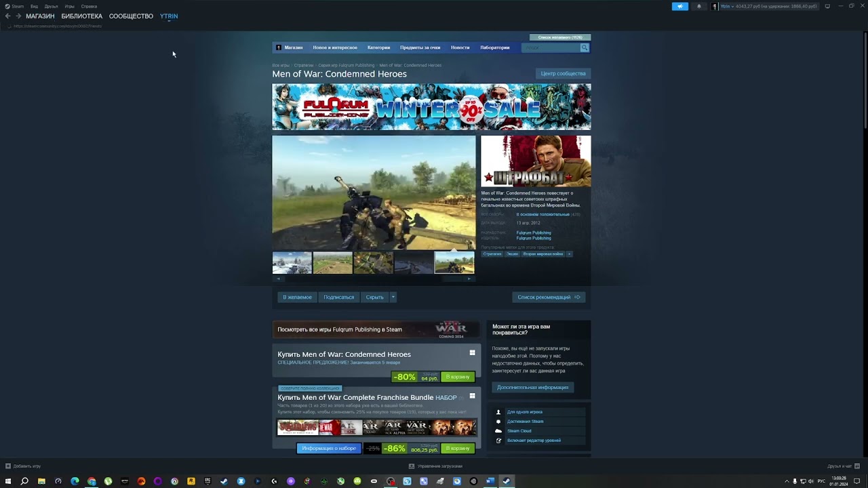The width and height of the screenshot is (868, 488).
Task: Open the БИБЛИОТЕКА section
Action: (81, 16)
